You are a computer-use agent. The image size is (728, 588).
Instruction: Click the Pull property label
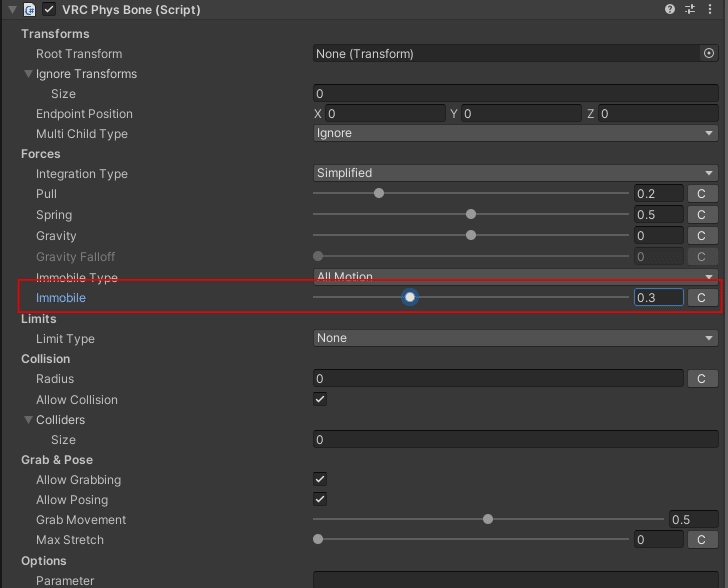tap(46, 194)
